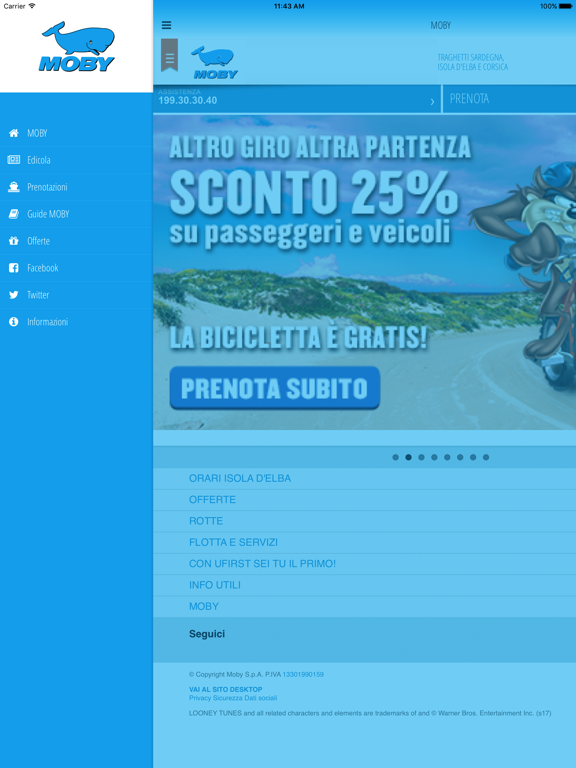Open Twitter from the sidebar menu

click(x=76, y=294)
